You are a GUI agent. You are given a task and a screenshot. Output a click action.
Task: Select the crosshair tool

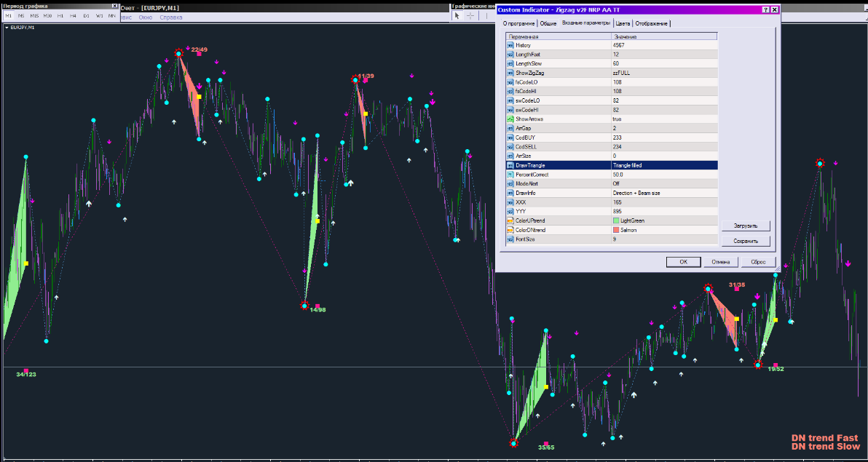click(470, 15)
